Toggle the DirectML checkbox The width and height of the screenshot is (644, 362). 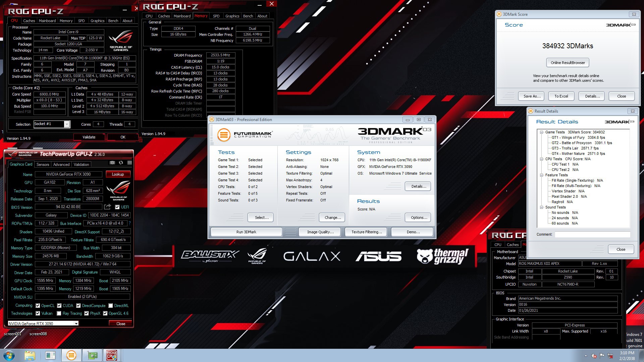(x=111, y=306)
